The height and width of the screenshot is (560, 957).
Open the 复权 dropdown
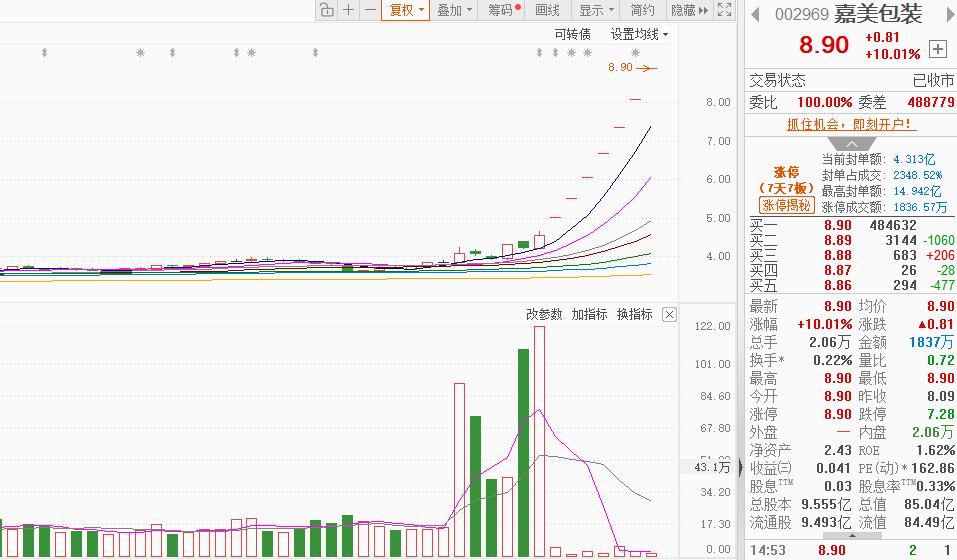[406, 10]
